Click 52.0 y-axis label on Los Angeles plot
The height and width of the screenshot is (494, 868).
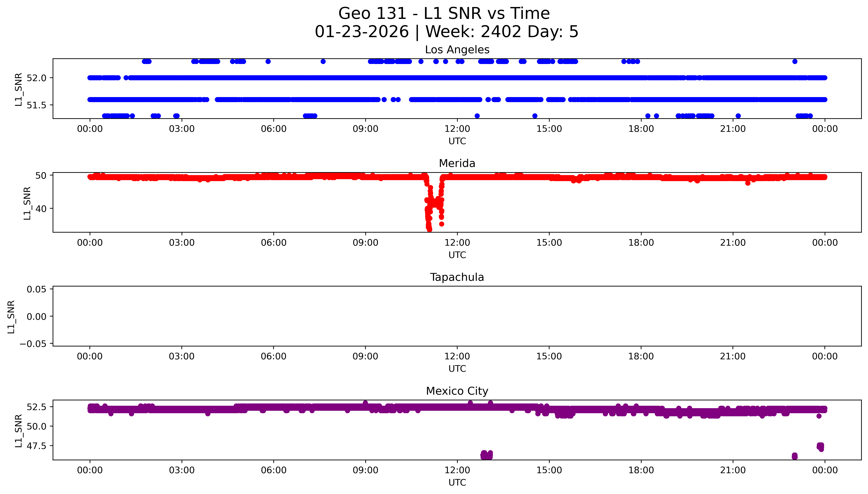[36, 78]
